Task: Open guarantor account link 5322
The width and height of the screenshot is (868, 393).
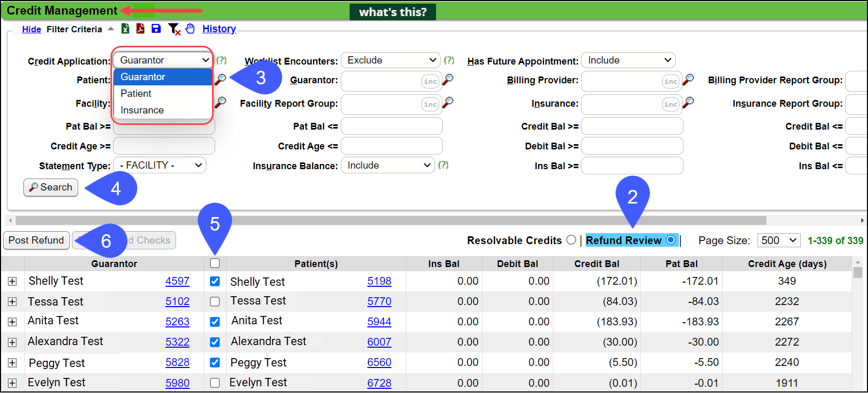Action: (x=177, y=342)
